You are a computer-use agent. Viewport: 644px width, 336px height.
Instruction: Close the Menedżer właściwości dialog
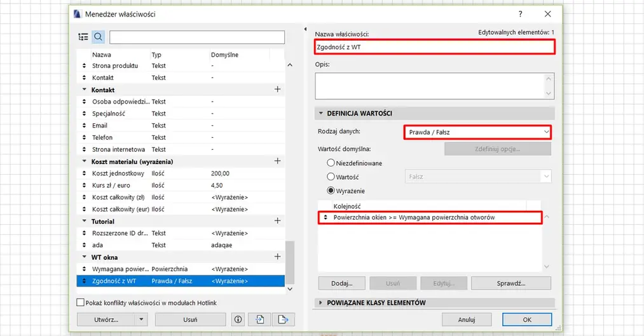tap(548, 14)
